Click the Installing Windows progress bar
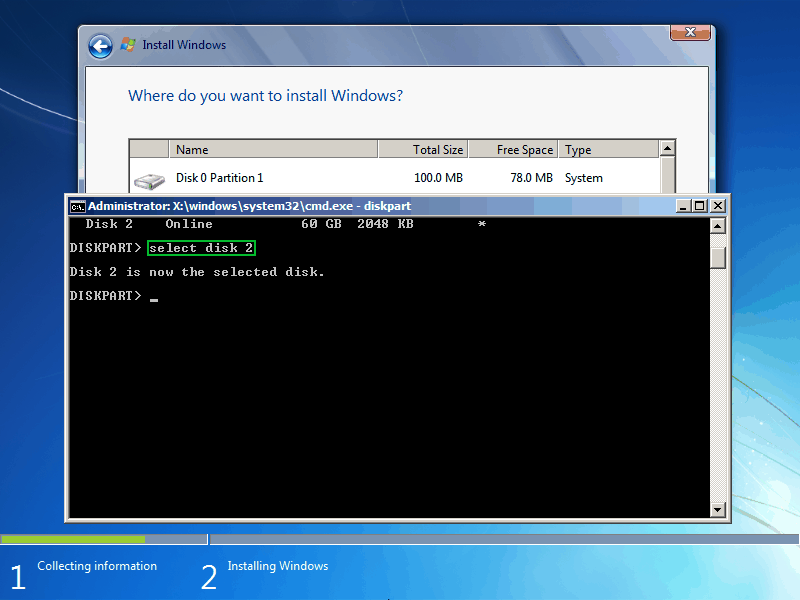 point(504,539)
